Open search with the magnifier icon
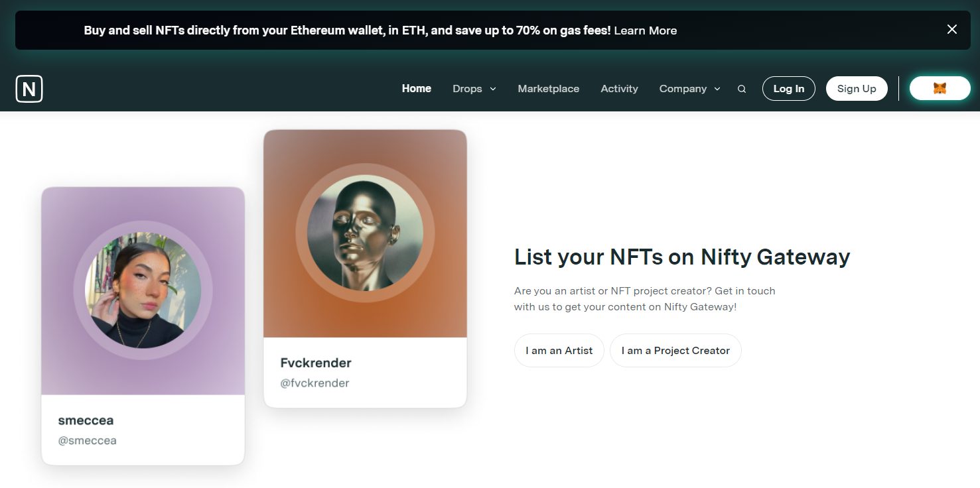Image resolution: width=980 pixels, height=488 pixels. (x=742, y=89)
